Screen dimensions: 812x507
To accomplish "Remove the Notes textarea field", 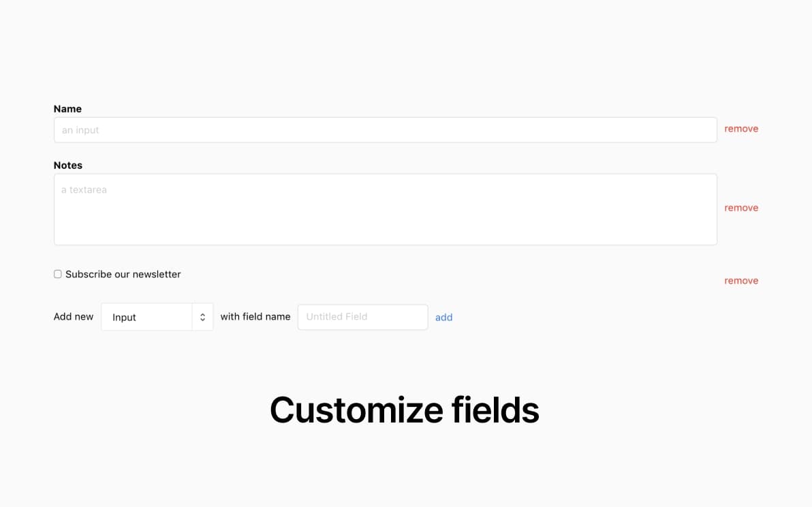I will point(741,208).
